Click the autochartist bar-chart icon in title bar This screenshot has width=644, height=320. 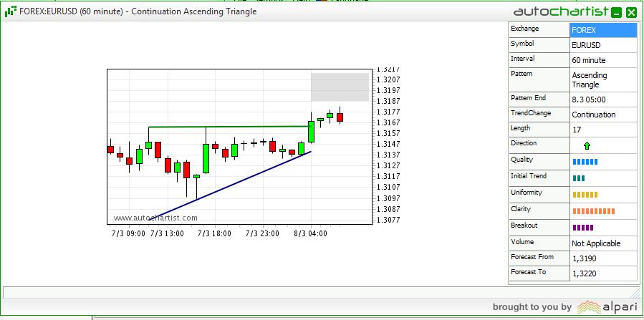click(x=11, y=11)
